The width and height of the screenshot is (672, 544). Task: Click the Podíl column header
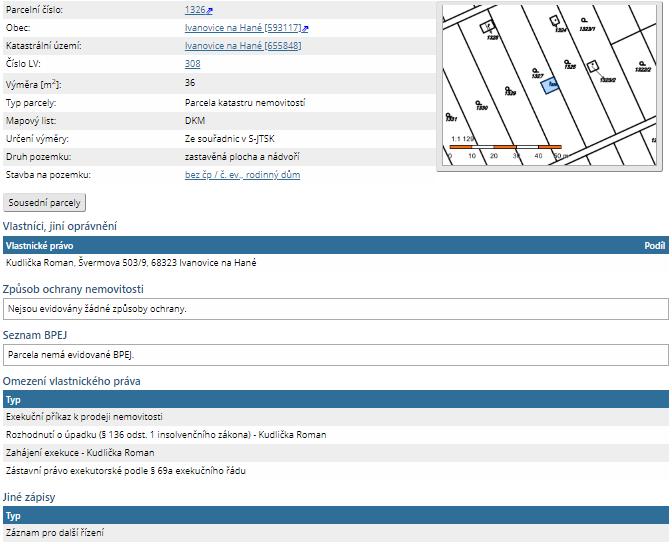[654, 246]
